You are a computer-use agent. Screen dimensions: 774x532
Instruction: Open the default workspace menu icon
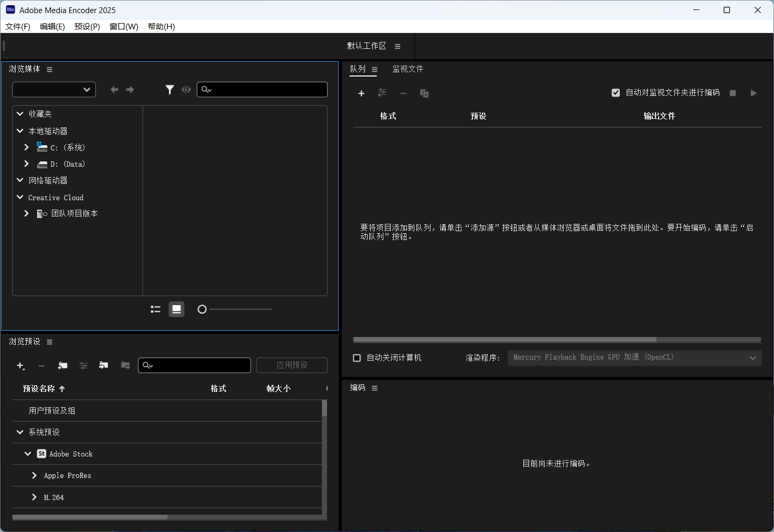coord(397,46)
